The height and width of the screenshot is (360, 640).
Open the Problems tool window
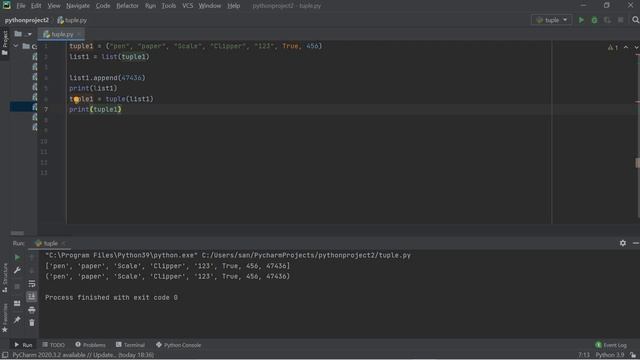(x=90, y=345)
